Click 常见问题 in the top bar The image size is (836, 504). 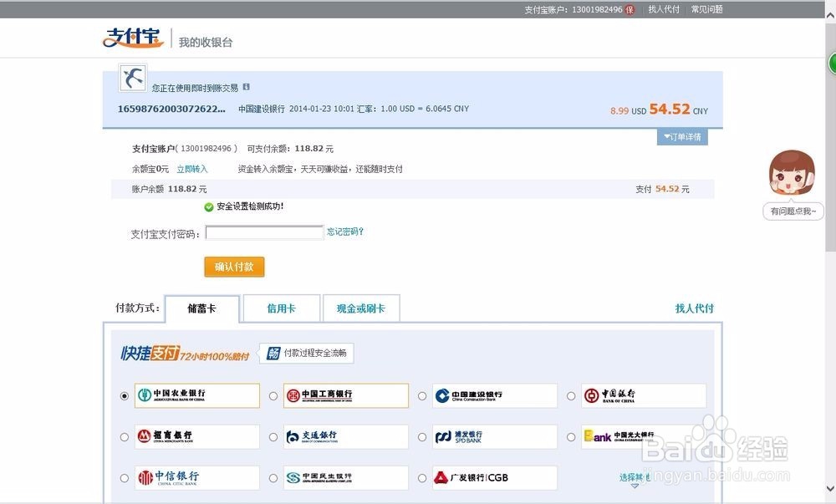707,9
